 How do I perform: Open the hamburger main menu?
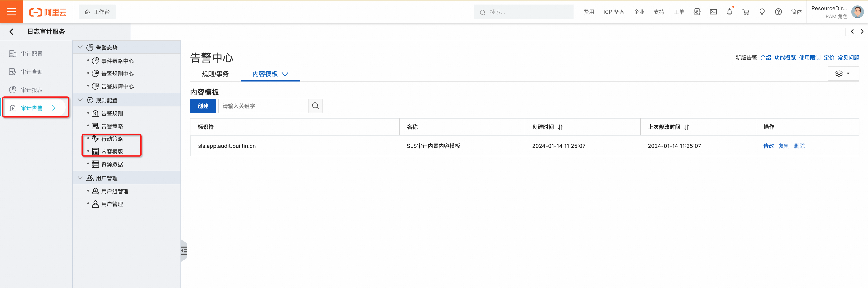11,12
